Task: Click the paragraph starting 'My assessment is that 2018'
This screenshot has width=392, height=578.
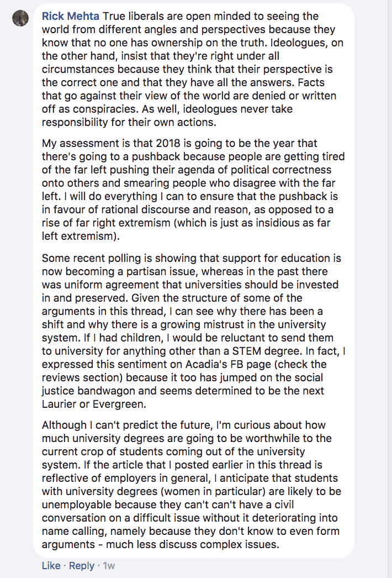Action: click(193, 190)
